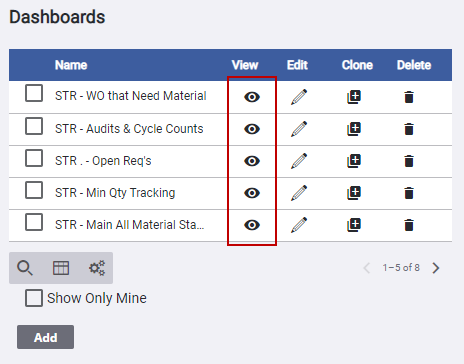The height and width of the screenshot is (364, 464).
Task: Open the search magnifier tool
Action: coord(25,268)
